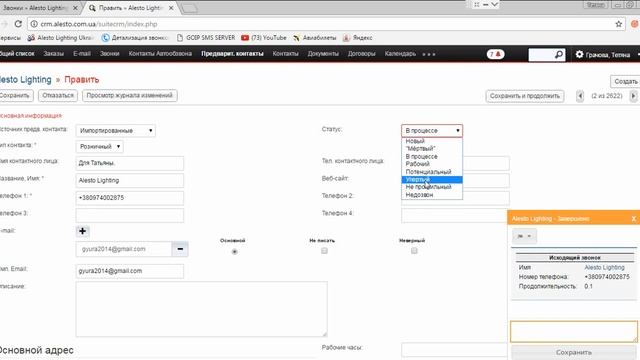Click Отказаться button

pos(58,96)
